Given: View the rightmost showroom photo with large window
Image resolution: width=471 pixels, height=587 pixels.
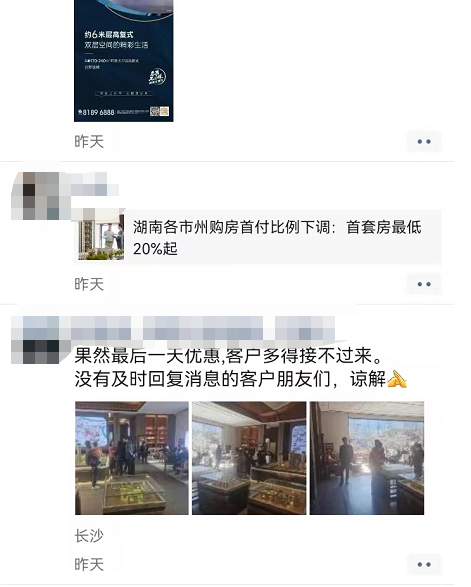Looking at the screenshot, I should pyautogui.click(x=367, y=458).
